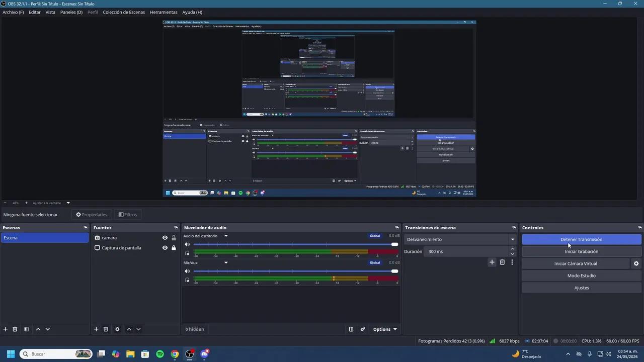The image size is (644, 362).
Task: Open Ajustes settings button
Action: click(x=582, y=288)
